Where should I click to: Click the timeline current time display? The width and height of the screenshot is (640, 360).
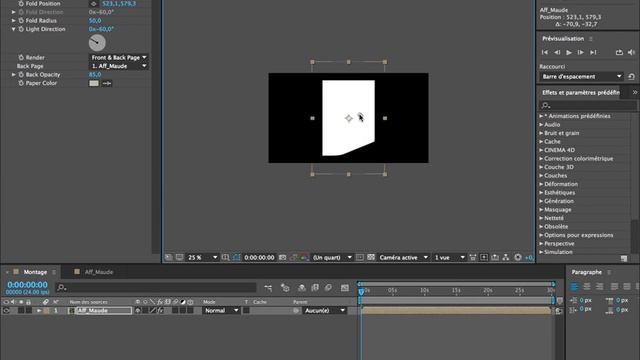click(x=27, y=285)
